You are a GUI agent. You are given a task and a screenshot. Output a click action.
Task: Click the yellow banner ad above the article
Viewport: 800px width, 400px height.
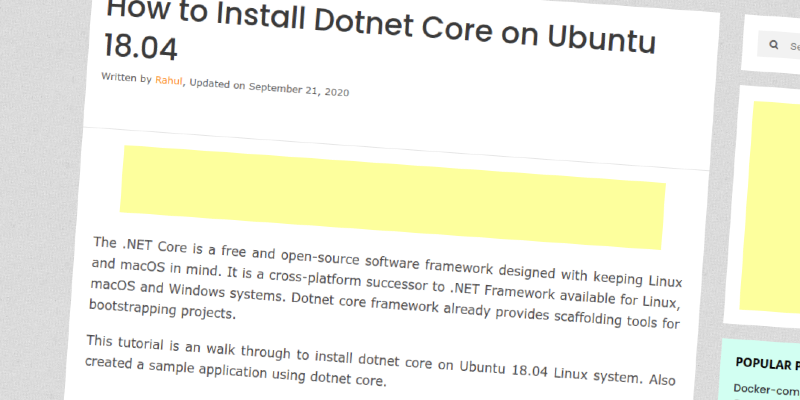click(393, 196)
